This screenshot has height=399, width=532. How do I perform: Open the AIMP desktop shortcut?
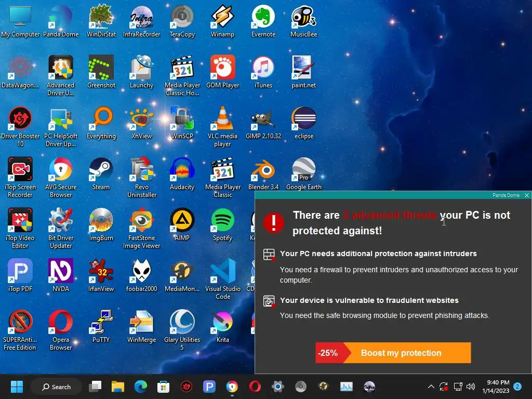tap(182, 224)
